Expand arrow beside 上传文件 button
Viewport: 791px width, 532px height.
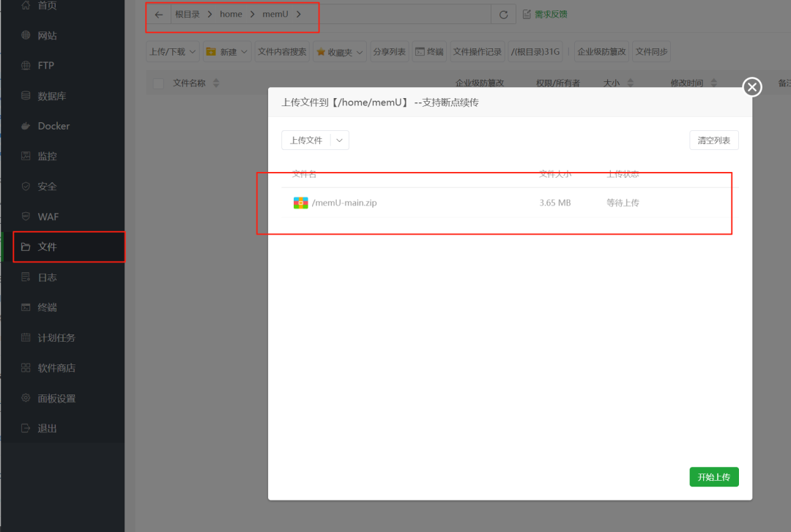coord(340,141)
